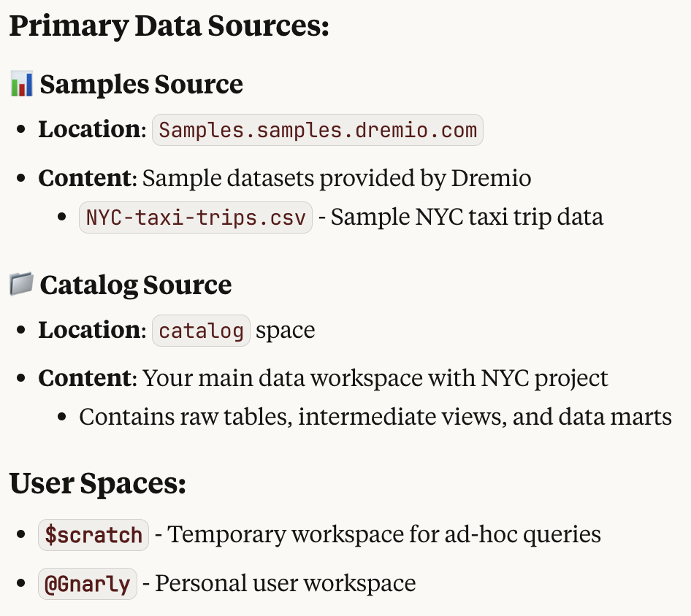Click the $scratch code label
Image resolution: width=691 pixels, height=616 pixels.
click(x=93, y=535)
